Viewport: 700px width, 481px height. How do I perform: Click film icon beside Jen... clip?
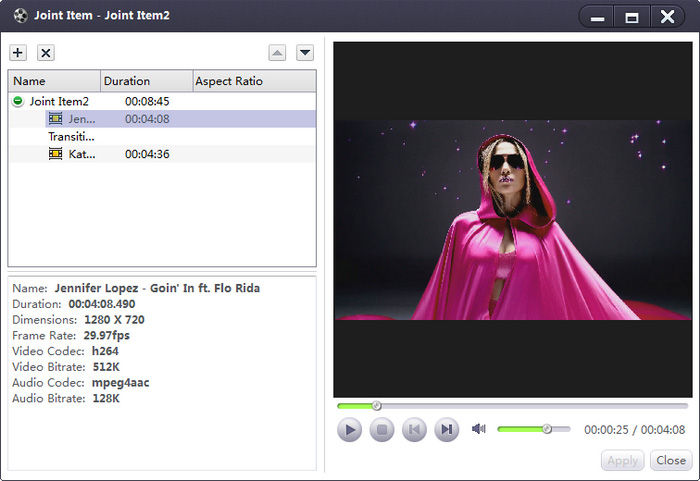click(55, 118)
